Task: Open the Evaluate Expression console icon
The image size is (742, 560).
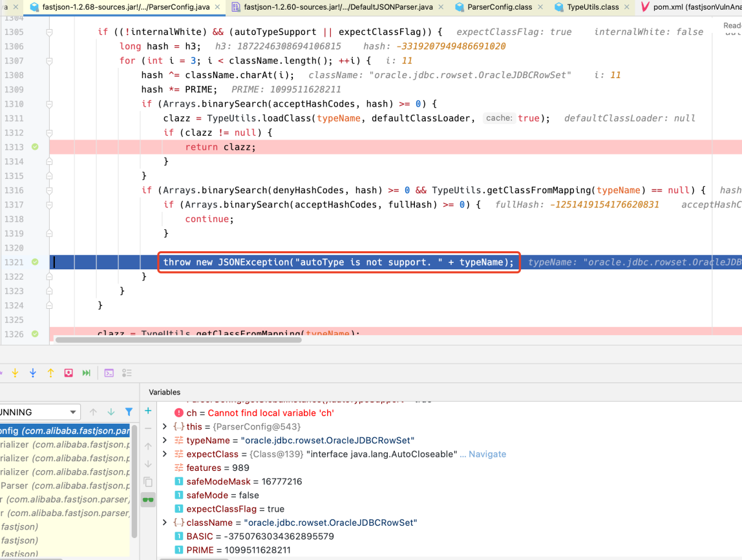Action: click(109, 373)
